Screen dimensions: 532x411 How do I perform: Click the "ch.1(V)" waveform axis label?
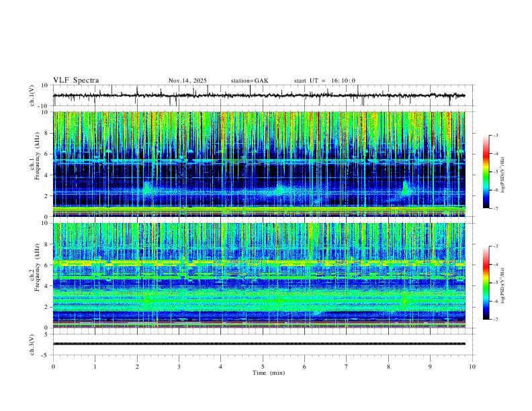point(32,95)
